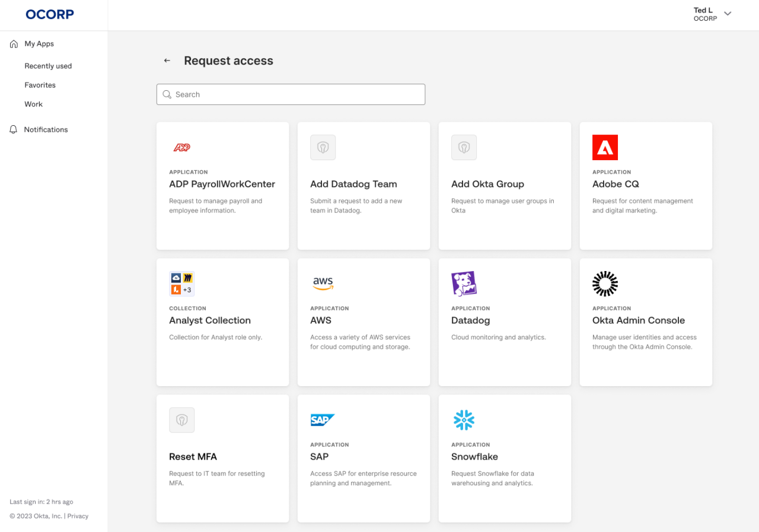Click the ADP logo icon
759x532 pixels.
pyautogui.click(x=181, y=148)
